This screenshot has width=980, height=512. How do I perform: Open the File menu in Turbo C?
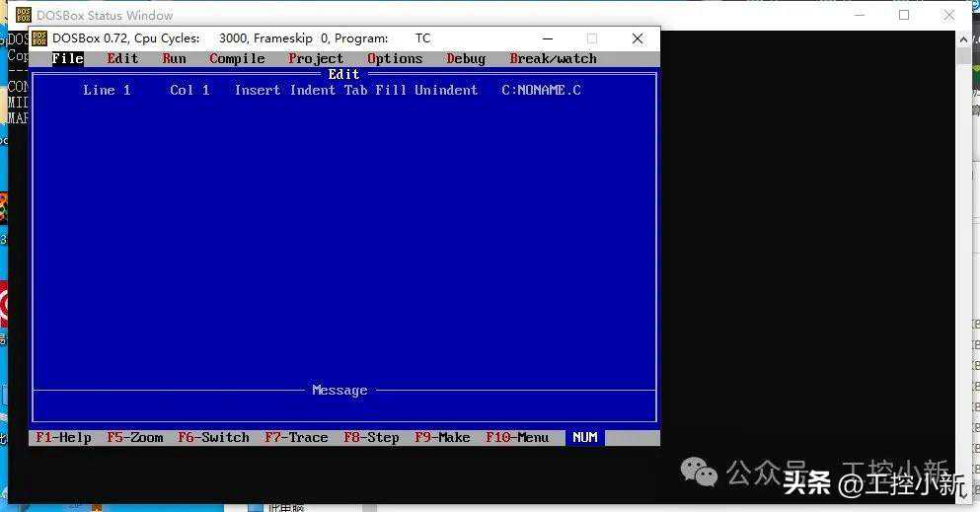[67, 58]
